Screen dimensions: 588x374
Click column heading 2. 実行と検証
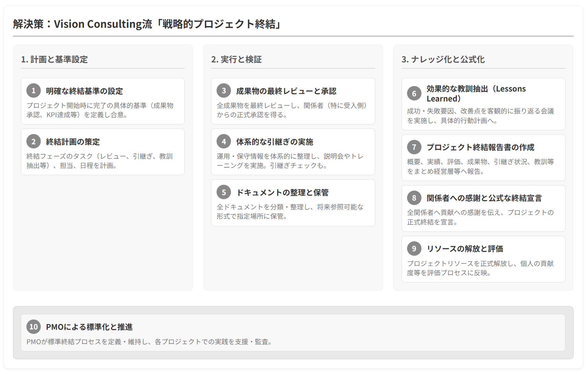coord(236,59)
